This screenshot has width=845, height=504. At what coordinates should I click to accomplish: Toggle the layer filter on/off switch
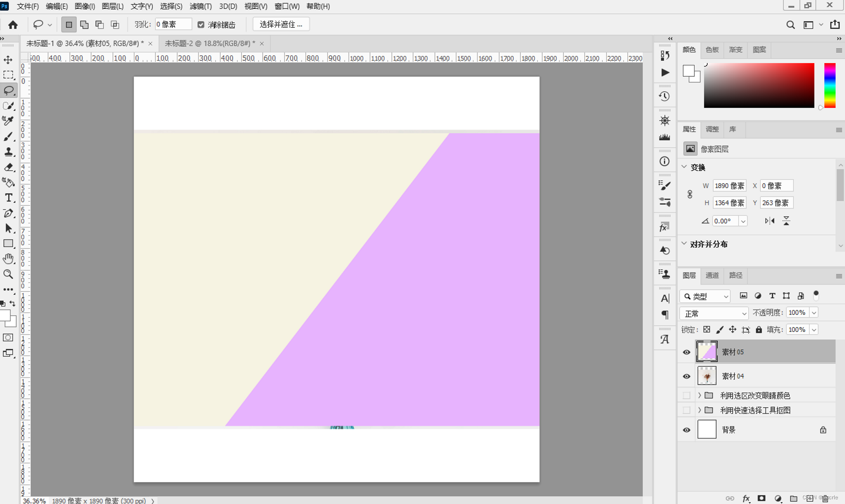coord(816,295)
